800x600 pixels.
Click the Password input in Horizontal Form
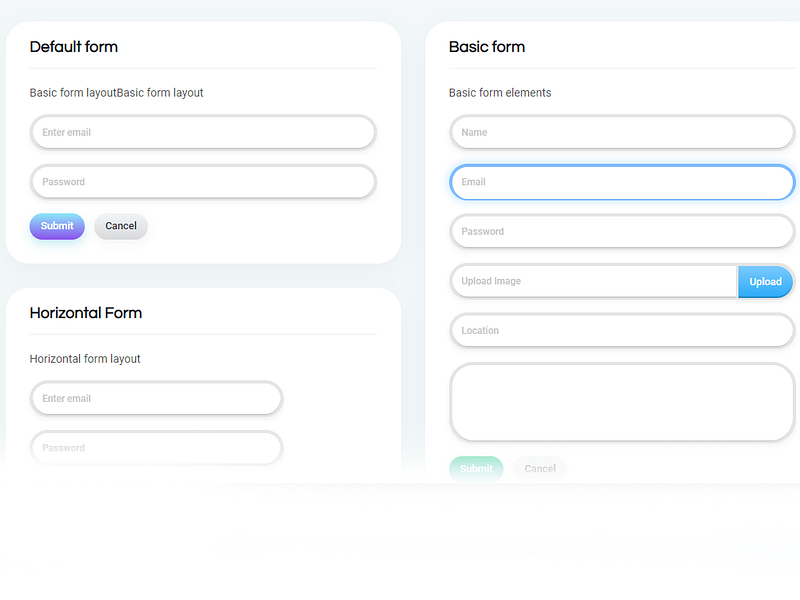[156, 448]
